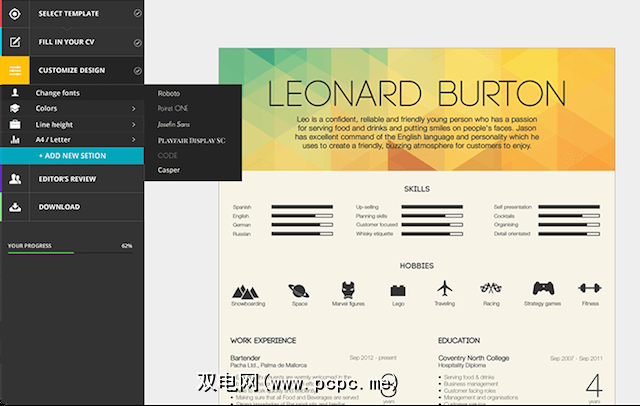Choose the Roboto font option

click(169, 93)
